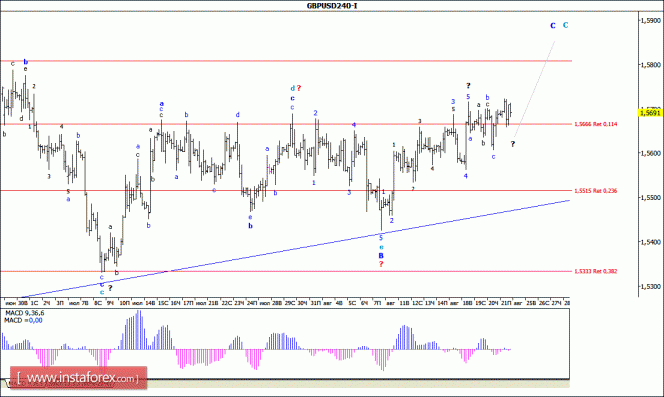Click the question mark below the projection line
This screenshot has width=664, height=397.
[512, 144]
